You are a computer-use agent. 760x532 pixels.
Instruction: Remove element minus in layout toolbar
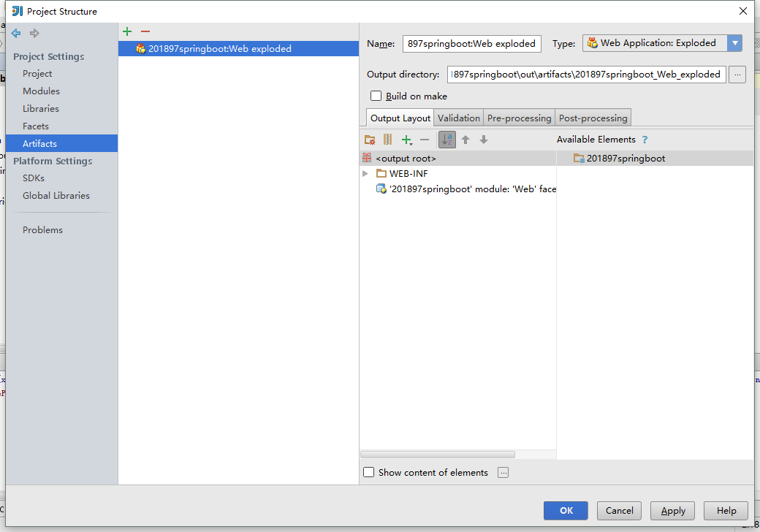click(425, 140)
